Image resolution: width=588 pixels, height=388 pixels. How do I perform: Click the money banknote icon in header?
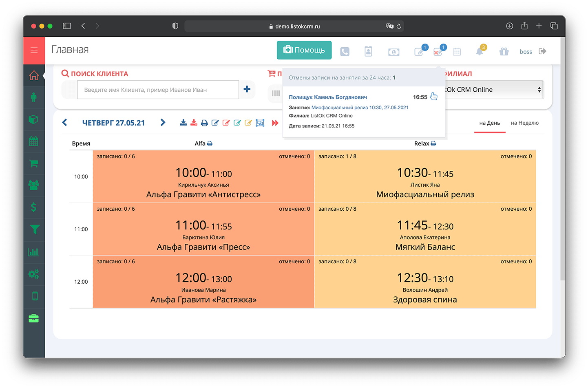[393, 52]
